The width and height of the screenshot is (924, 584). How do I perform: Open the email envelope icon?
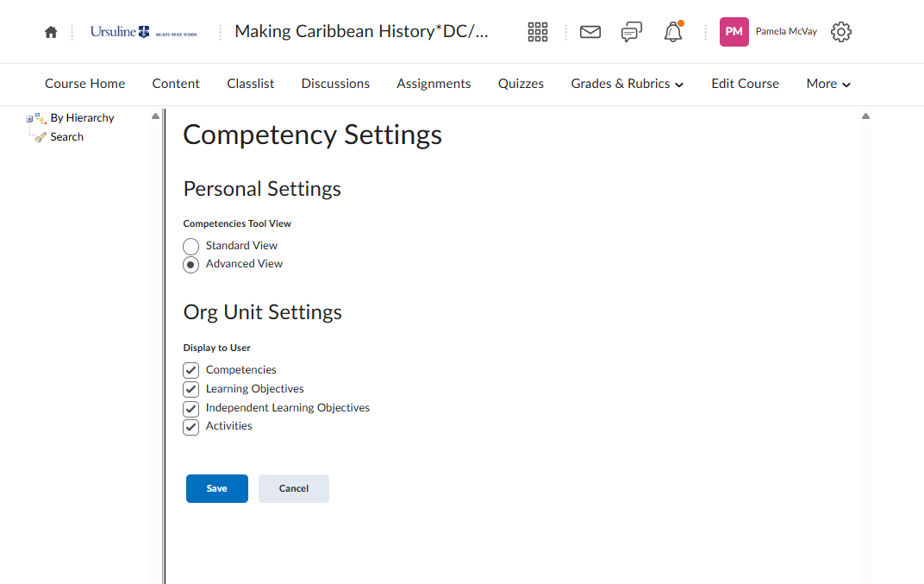(x=590, y=32)
